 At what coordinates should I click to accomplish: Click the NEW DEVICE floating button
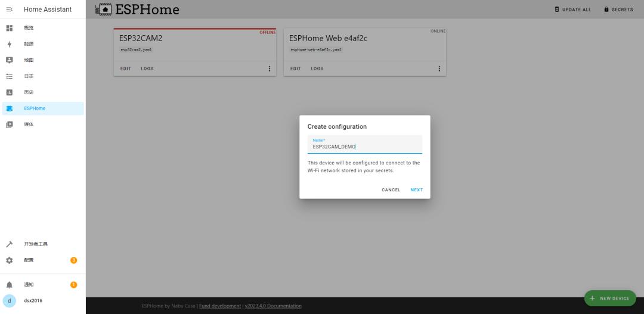pos(610,299)
